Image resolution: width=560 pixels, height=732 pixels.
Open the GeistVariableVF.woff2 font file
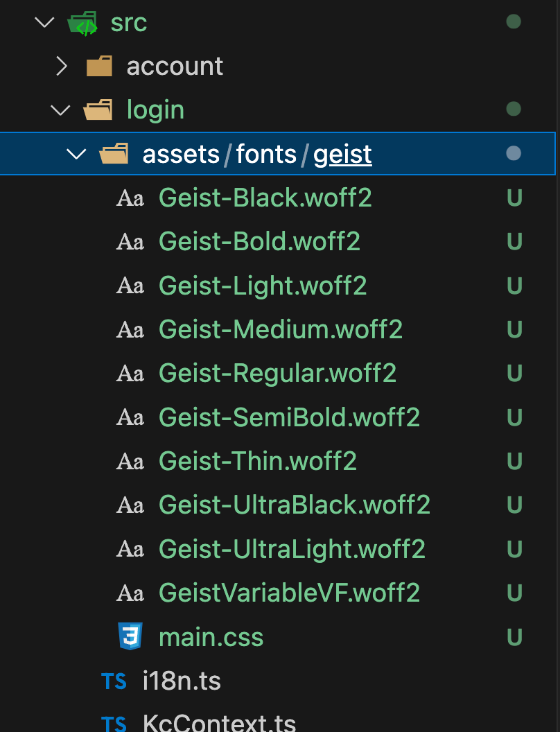[x=289, y=593]
